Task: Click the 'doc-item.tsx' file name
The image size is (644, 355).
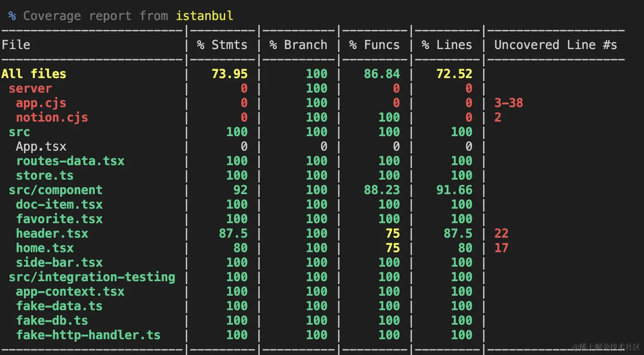Action: [x=59, y=204]
